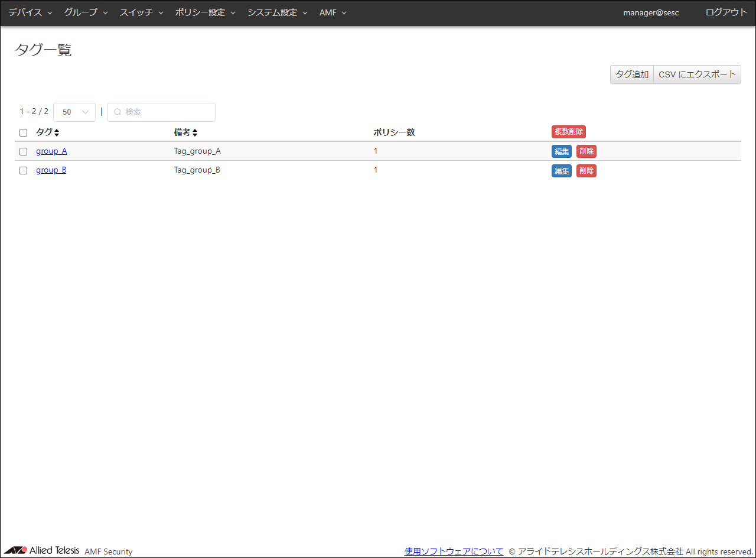Click the 複数削除 button
756x558 pixels.
568,132
